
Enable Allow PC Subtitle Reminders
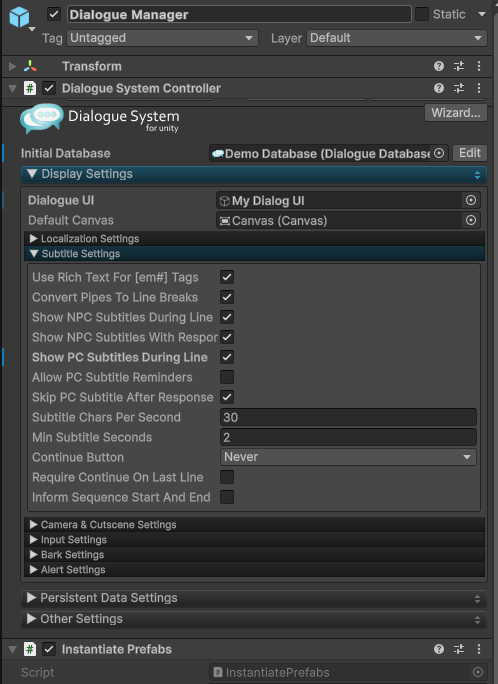(x=227, y=377)
